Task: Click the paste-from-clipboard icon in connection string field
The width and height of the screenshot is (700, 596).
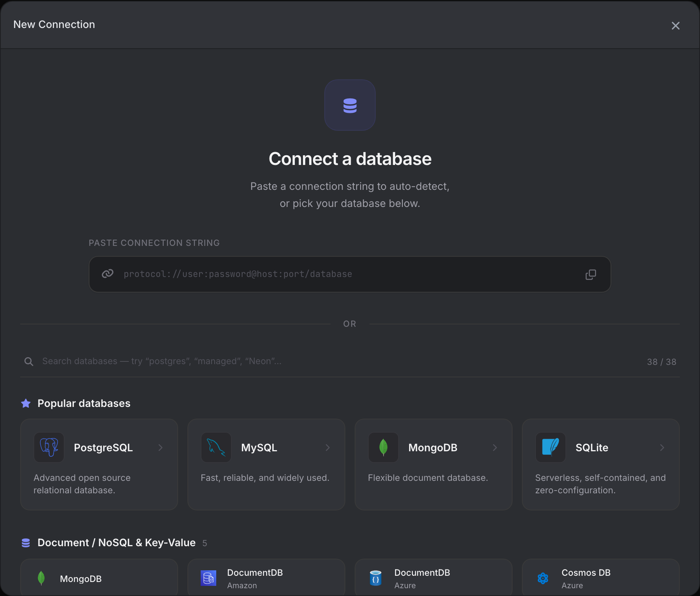Action: [x=591, y=275]
